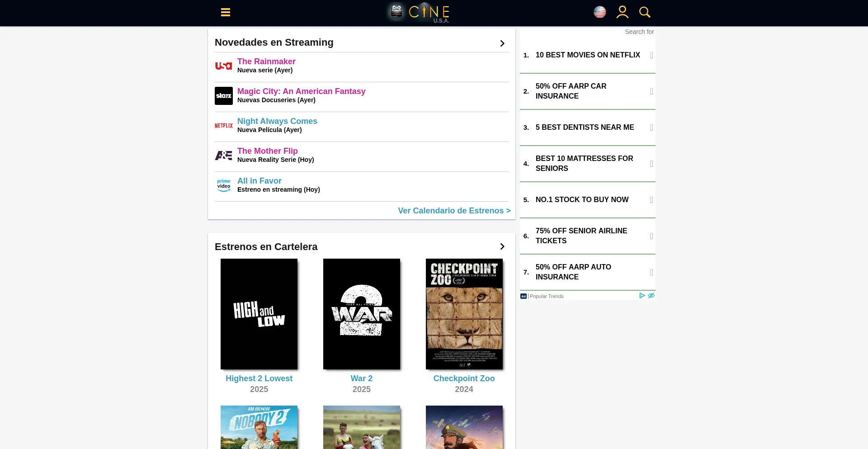868x449 pixels.
Task: Open arrow for 10 Best Movies on Netflix
Action: 651,55
